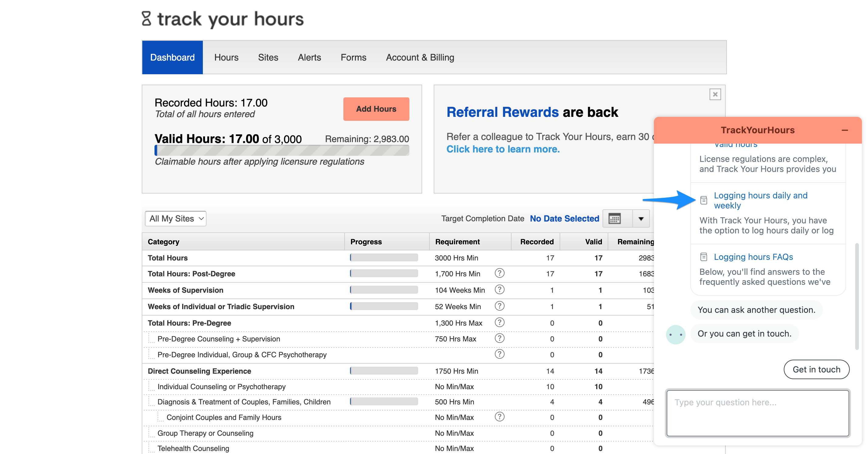Click help icon for Conjoint Couples and Family Hours

coord(499,417)
